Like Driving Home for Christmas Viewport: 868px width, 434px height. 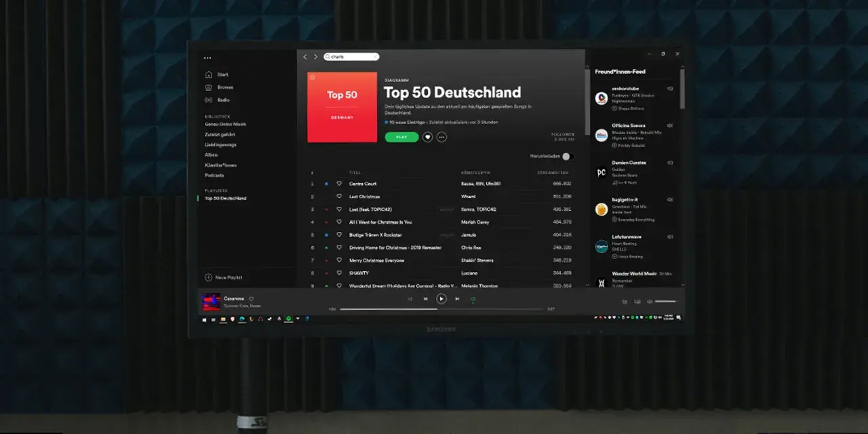(339, 248)
